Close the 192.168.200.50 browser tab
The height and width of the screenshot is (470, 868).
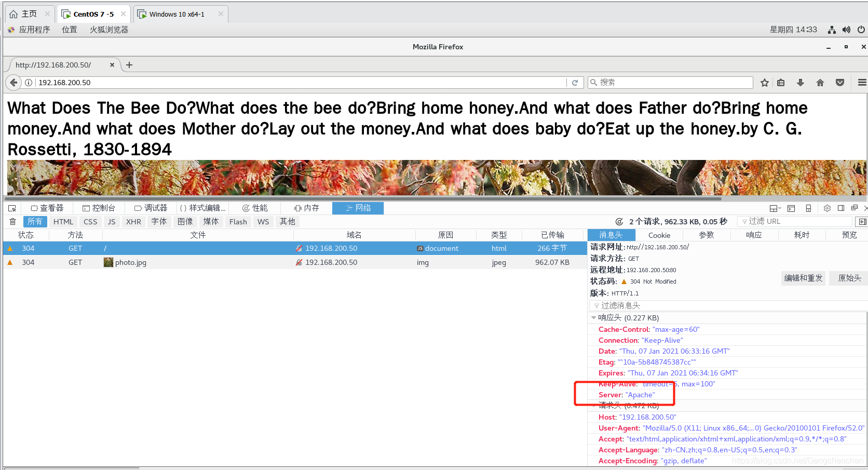(x=112, y=65)
